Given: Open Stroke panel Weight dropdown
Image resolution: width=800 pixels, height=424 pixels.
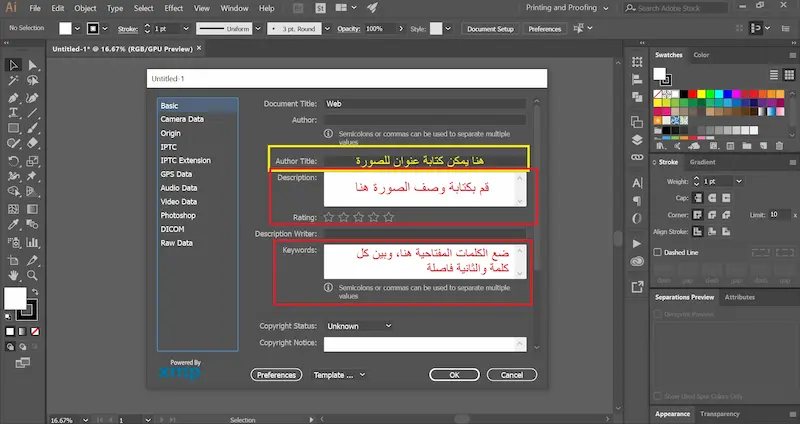Looking at the screenshot, I should [x=739, y=181].
